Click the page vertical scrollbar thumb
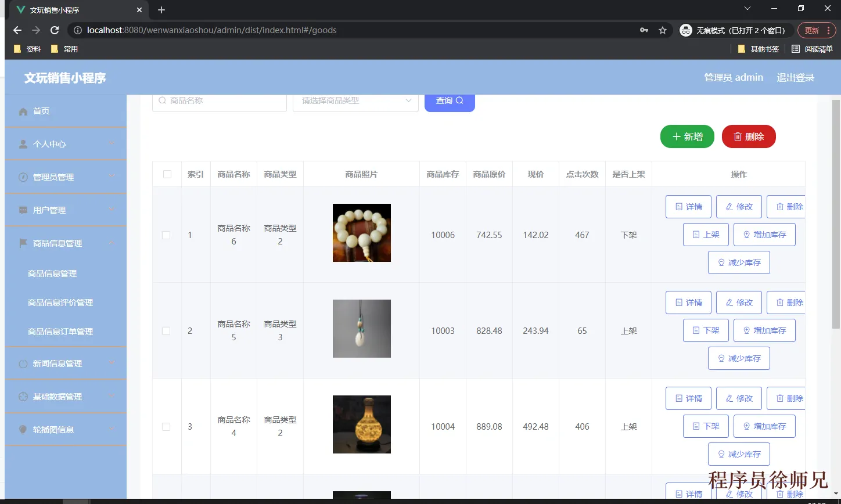The width and height of the screenshot is (841, 504). pyautogui.click(x=836, y=214)
